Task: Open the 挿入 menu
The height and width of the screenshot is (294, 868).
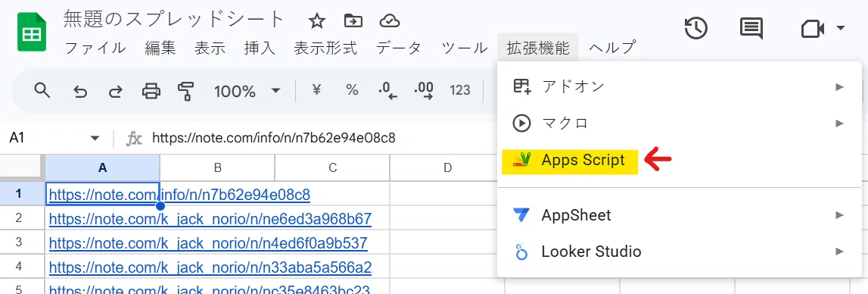Action: [x=260, y=48]
